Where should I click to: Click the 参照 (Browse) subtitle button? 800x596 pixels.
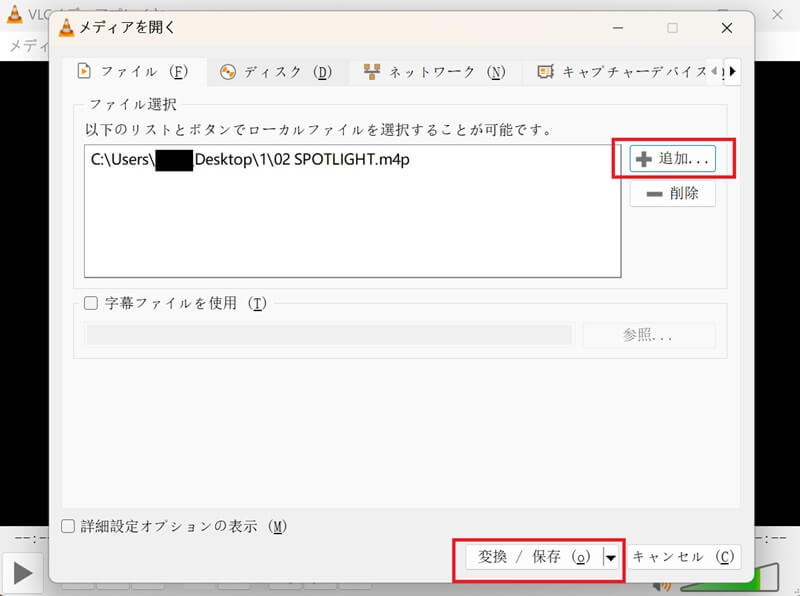(649, 335)
